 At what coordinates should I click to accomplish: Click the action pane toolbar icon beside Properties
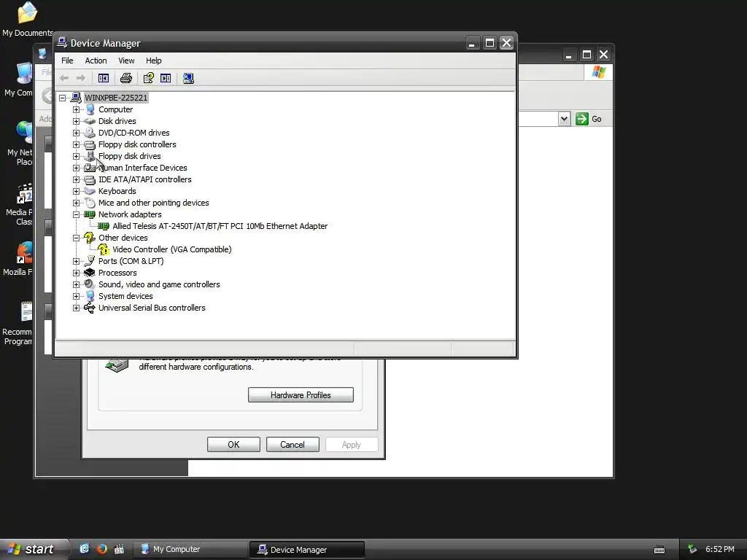pyautogui.click(x=166, y=78)
